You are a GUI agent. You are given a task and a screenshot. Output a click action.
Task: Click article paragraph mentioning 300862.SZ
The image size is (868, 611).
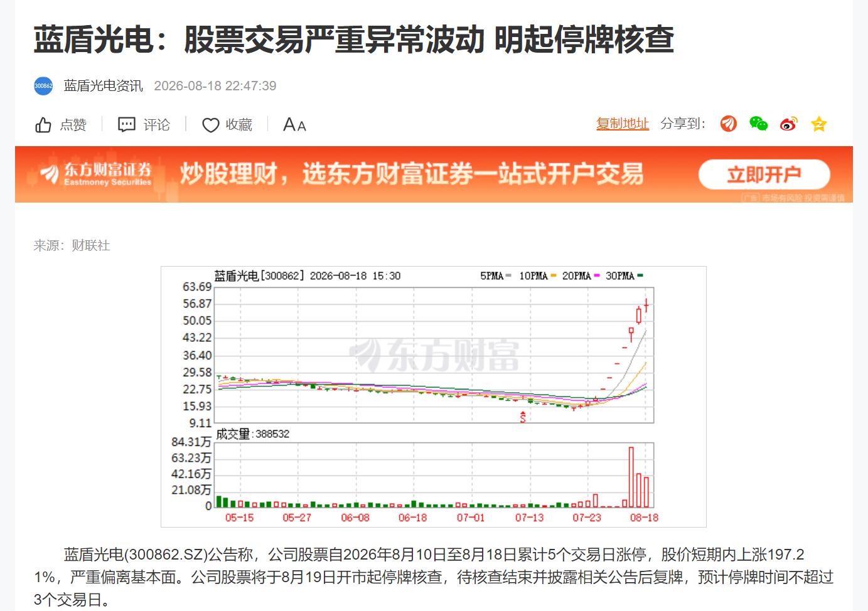(x=434, y=577)
